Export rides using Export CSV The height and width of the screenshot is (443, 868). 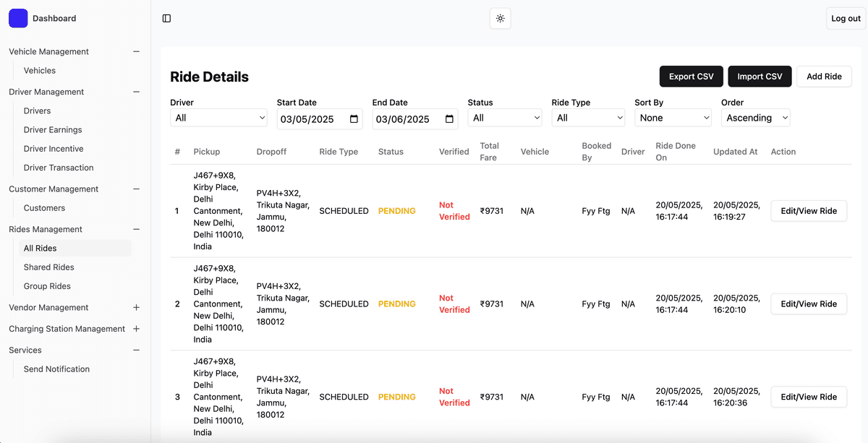tap(691, 76)
